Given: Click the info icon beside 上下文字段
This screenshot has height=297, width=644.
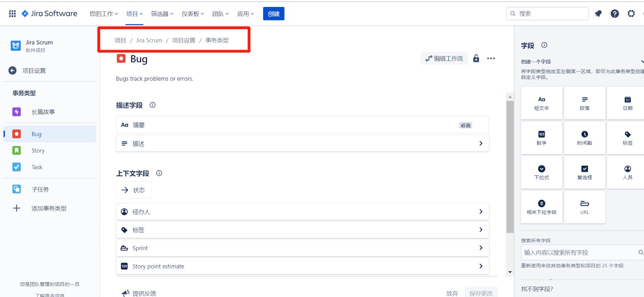Looking at the screenshot, I should [159, 173].
